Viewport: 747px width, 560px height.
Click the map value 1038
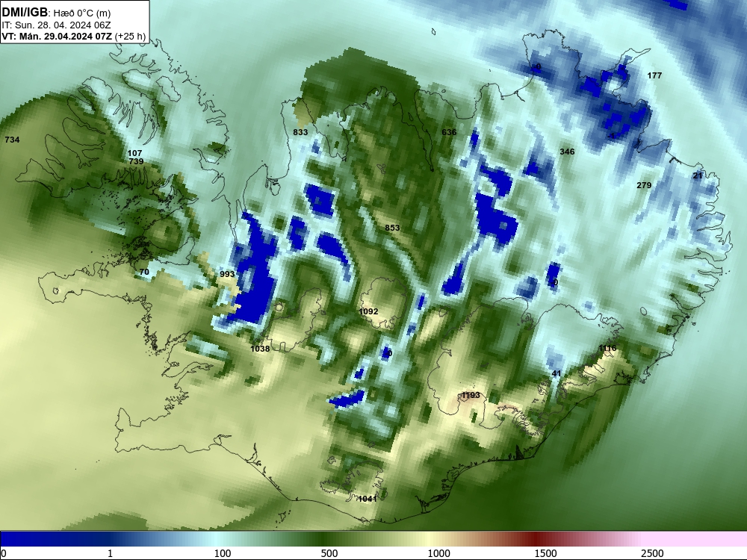260,349
